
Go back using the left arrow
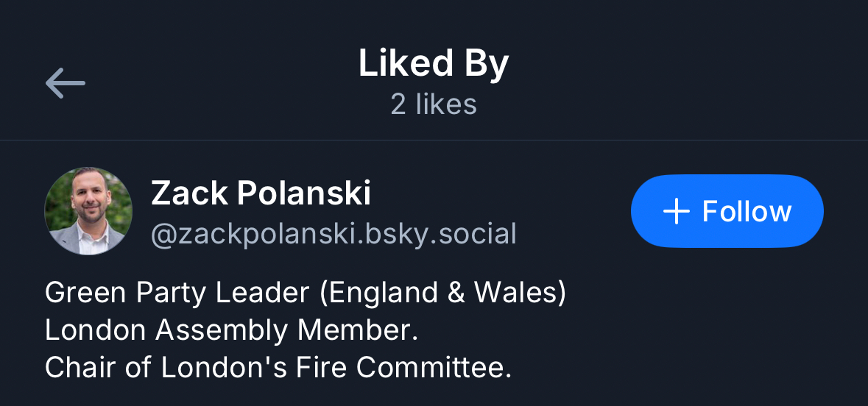point(66,83)
